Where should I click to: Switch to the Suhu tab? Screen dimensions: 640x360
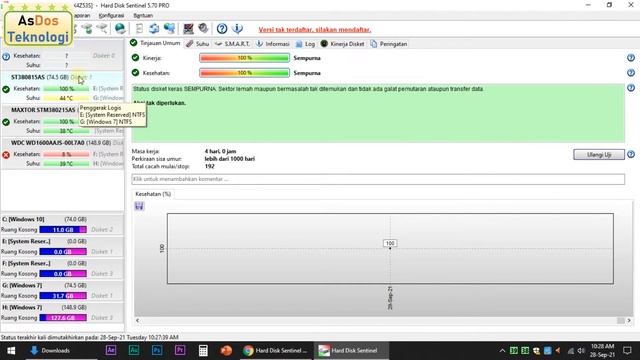click(197, 44)
